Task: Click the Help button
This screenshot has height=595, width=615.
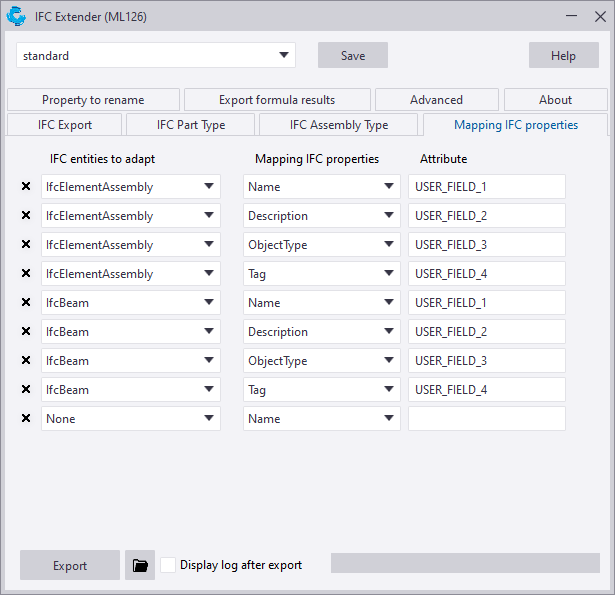Action: tap(564, 55)
